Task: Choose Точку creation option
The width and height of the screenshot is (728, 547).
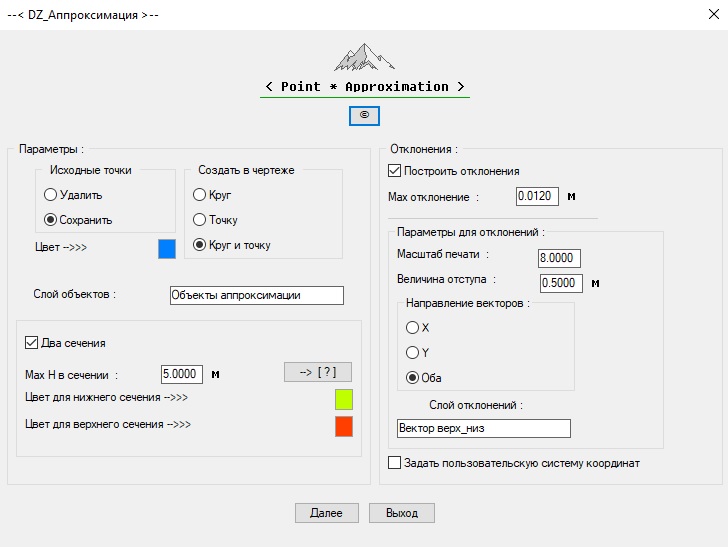Action: tap(200, 220)
